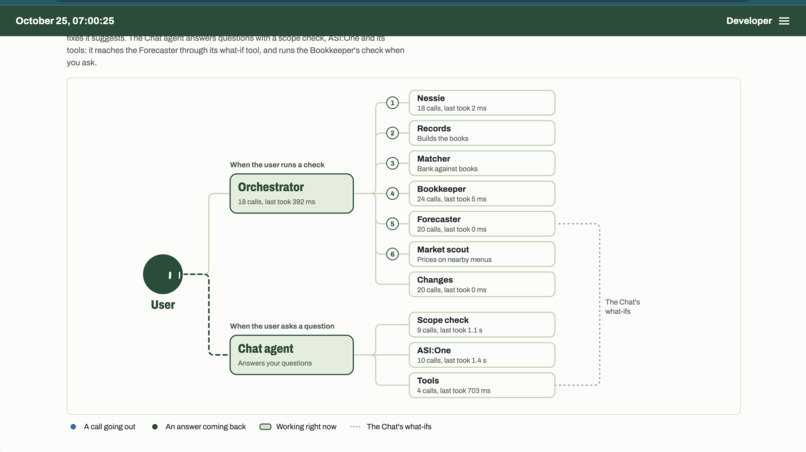
Task: Click '24 calls, last took 5 ms' text
Action: point(451,199)
